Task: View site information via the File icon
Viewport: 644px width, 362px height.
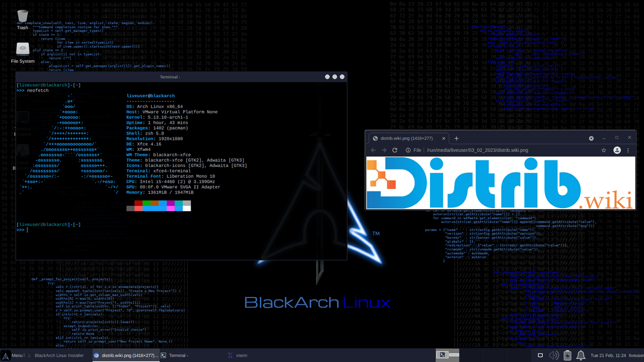Action: pos(413,150)
